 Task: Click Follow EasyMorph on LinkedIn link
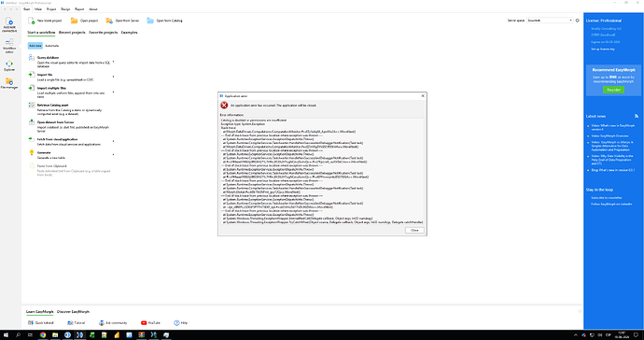pos(611,204)
